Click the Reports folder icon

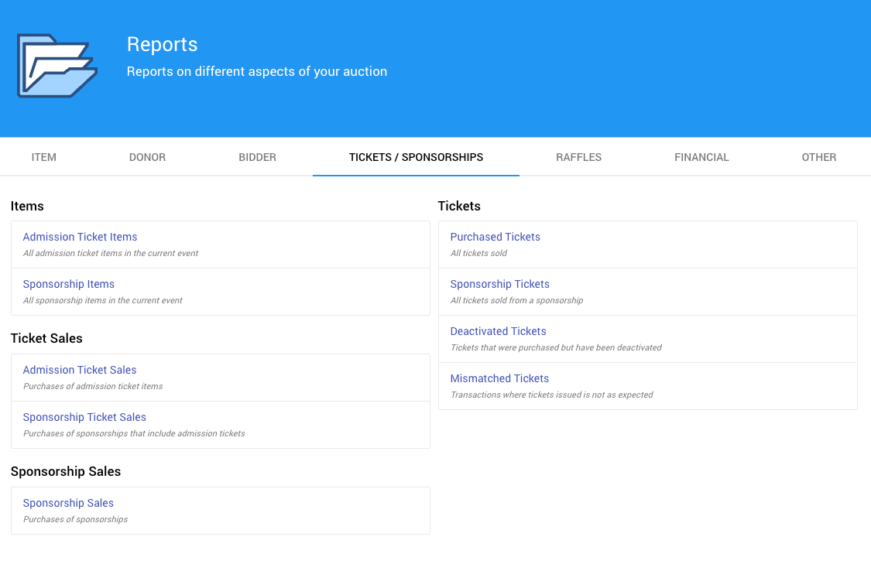click(x=57, y=66)
